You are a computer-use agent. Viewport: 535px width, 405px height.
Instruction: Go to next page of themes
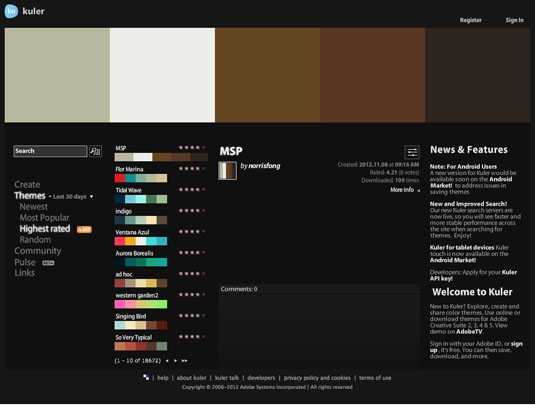point(175,361)
